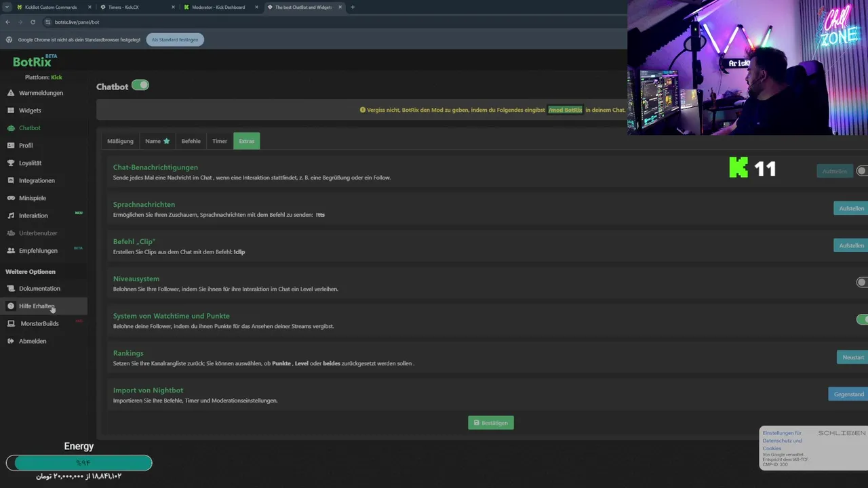
Task: Open the Widgets sidebar section
Action: [x=30, y=110]
